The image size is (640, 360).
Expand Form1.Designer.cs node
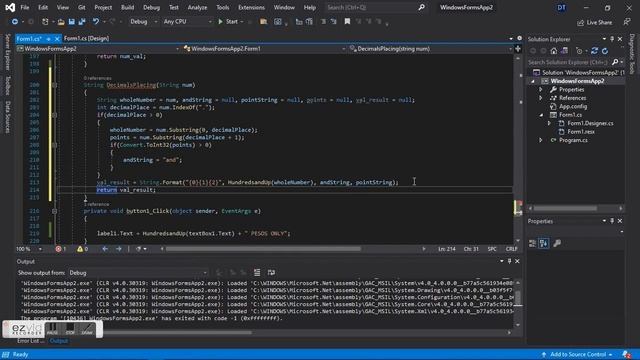(x=549, y=123)
